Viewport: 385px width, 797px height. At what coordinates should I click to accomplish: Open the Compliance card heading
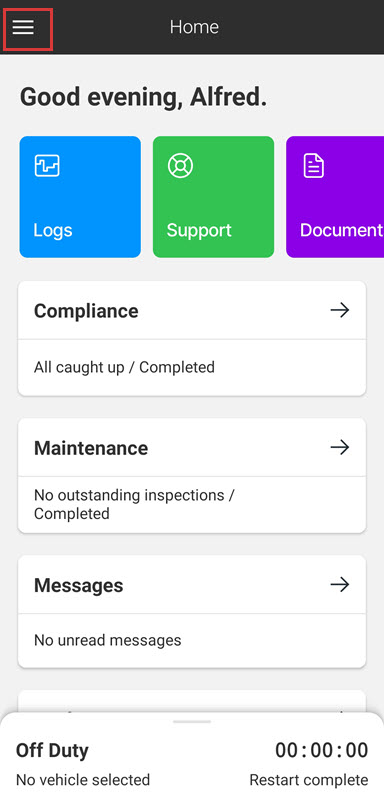coord(86,311)
